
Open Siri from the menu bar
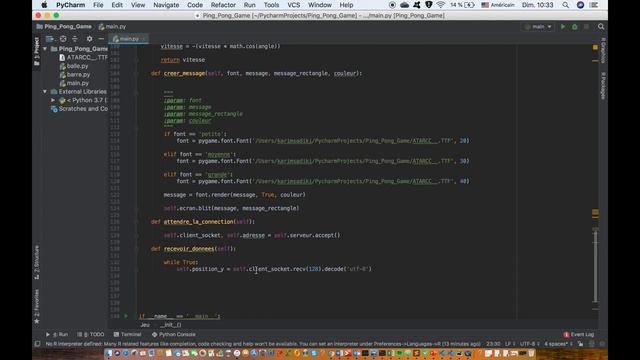[x=580, y=5]
